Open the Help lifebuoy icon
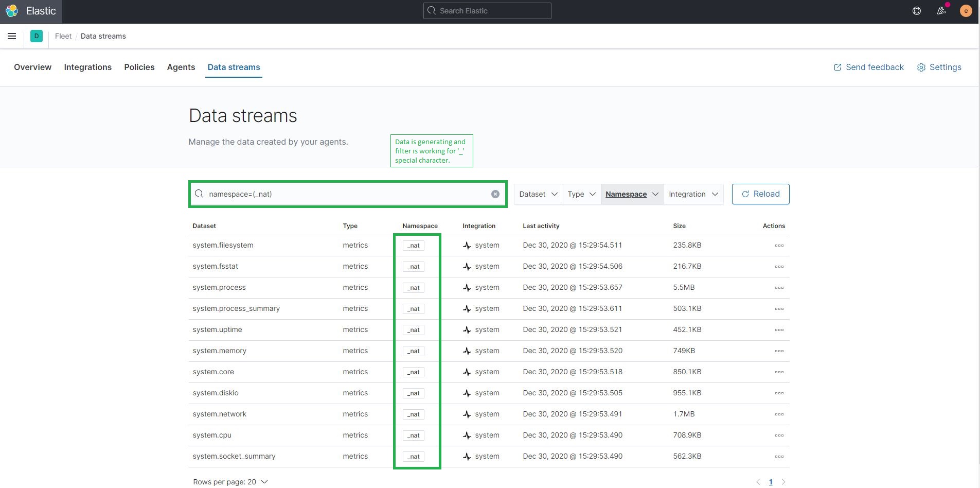Viewport: 980px width, 488px height. pyautogui.click(x=916, y=11)
